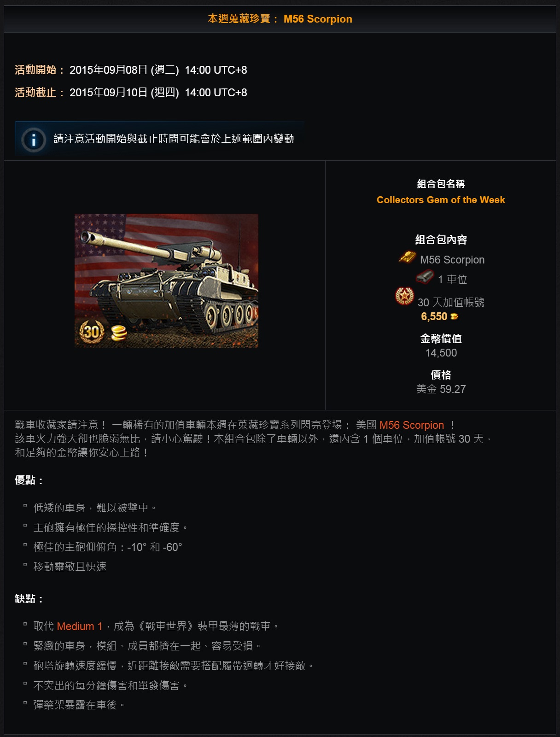
Task: Click the event end date text
Action: coord(158,93)
